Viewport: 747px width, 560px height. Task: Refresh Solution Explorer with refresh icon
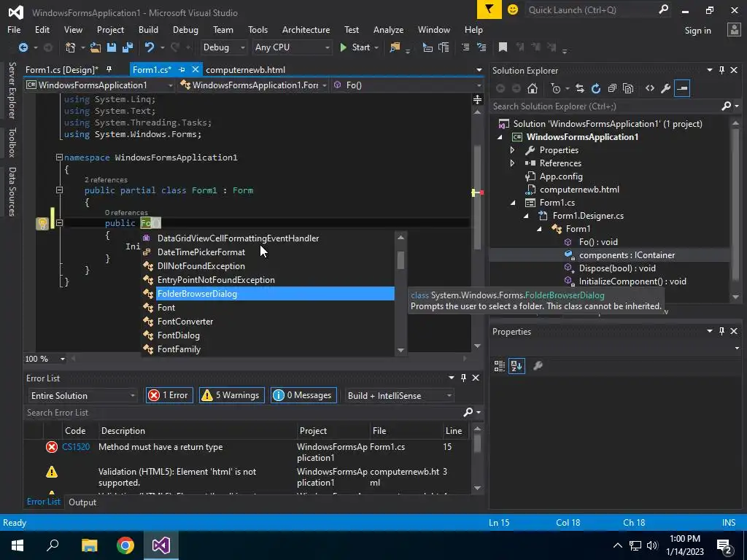[596, 88]
